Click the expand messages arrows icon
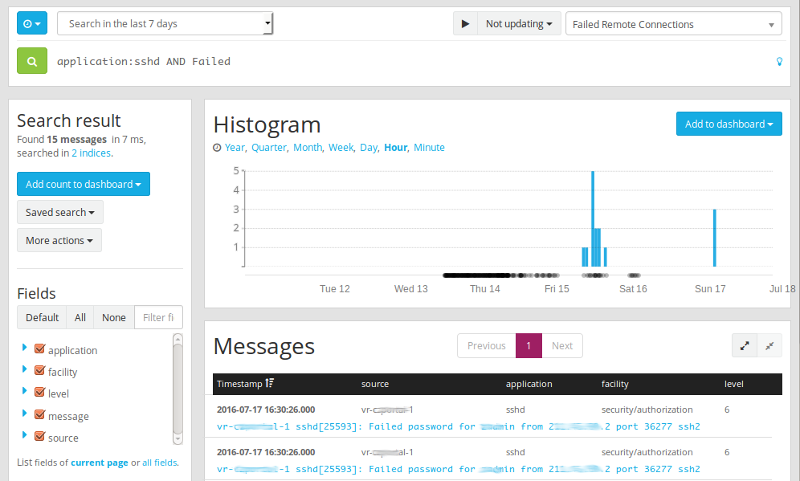Image resolution: width=800 pixels, height=481 pixels. pos(744,345)
